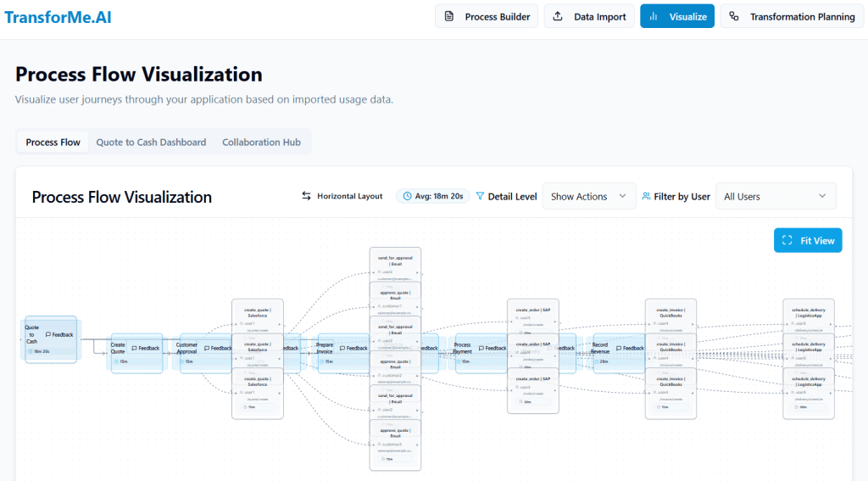Select the Prepare Invoice step node

tap(325, 348)
